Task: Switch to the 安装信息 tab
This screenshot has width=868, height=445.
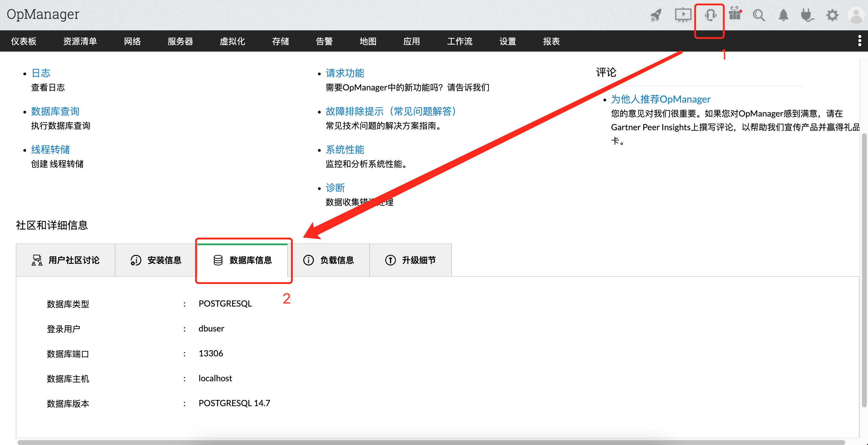Action: pyautogui.click(x=156, y=260)
